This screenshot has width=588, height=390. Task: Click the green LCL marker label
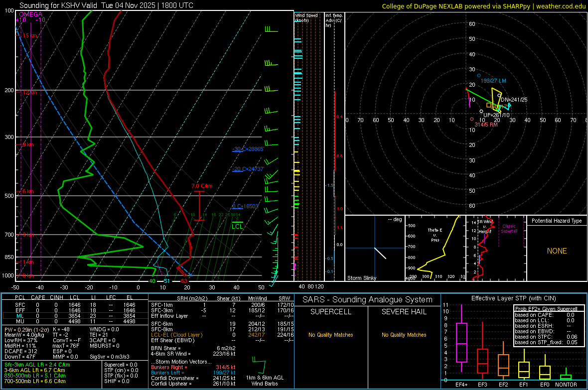coord(237,226)
